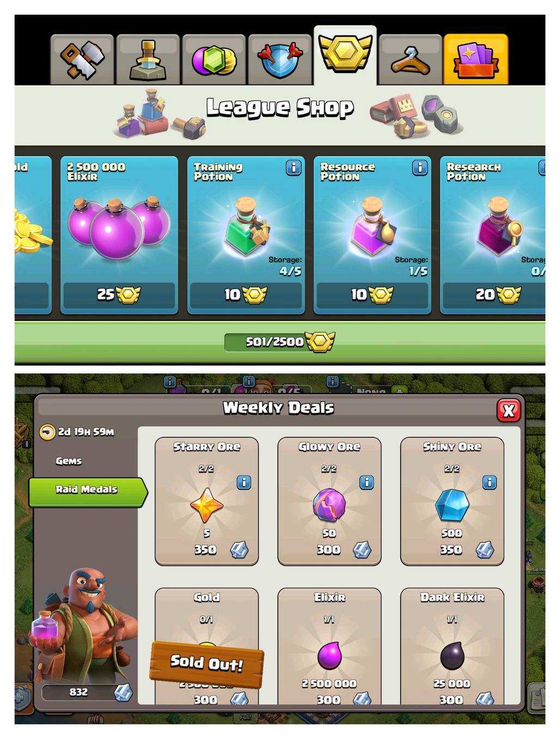The image size is (560, 739).
Task: Open the hammer and saw builder tab
Action: 82,59
